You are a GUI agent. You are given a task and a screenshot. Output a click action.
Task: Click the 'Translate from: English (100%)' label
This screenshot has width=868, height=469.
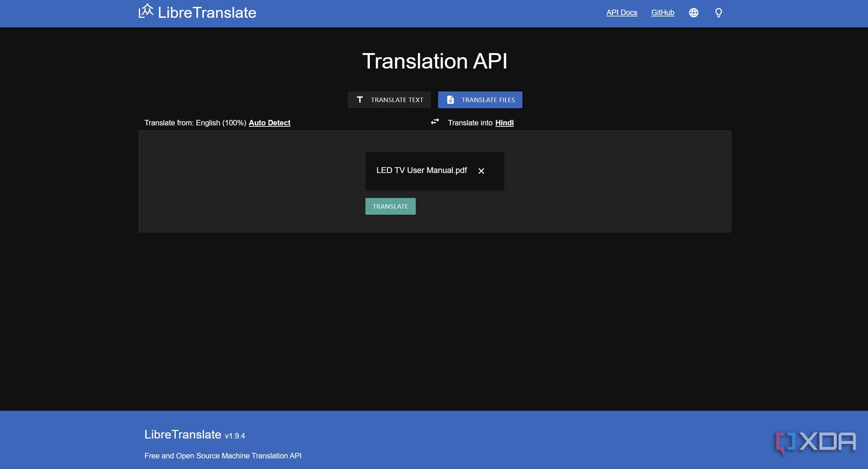coord(195,123)
